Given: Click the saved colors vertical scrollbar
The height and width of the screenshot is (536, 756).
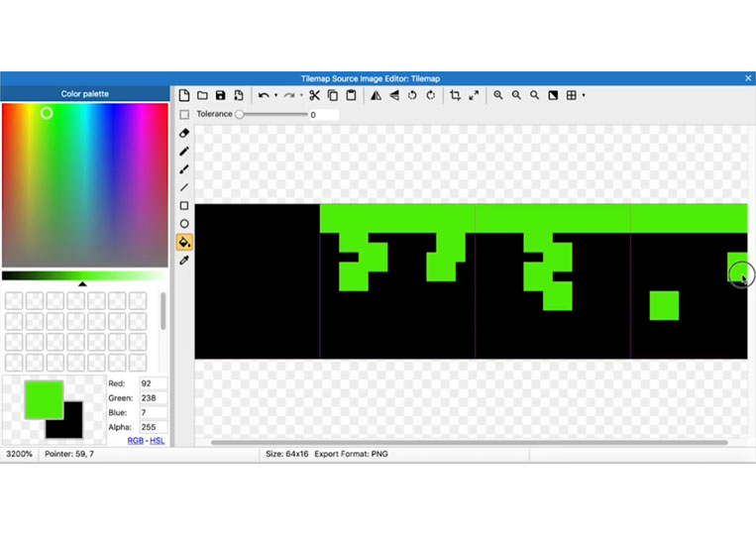Looking at the screenshot, I should coord(162,311).
